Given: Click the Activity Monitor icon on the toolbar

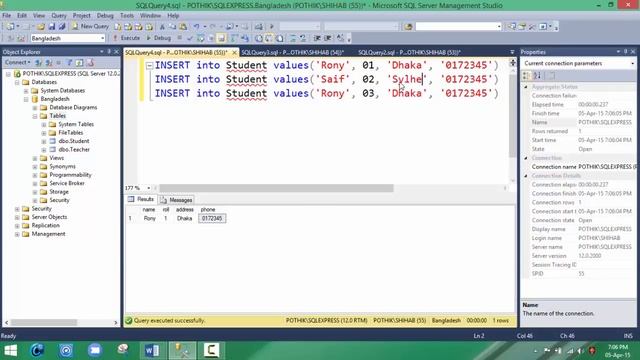Looking at the screenshot, I should [x=259, y=27].
